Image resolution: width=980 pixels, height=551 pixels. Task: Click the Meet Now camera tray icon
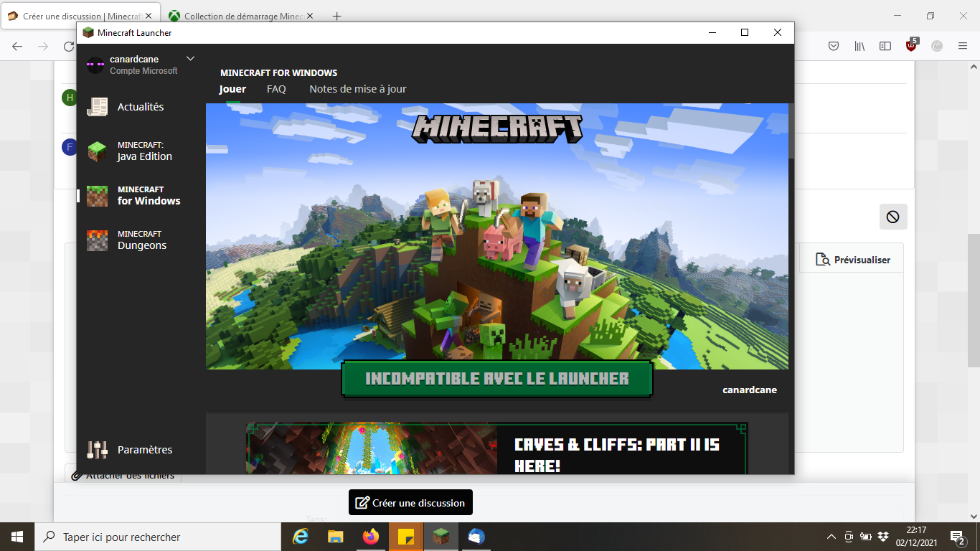pos(849,537)
